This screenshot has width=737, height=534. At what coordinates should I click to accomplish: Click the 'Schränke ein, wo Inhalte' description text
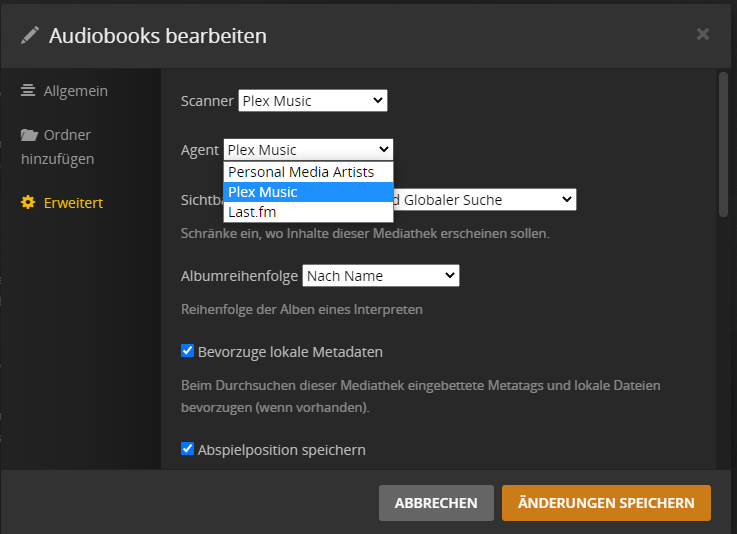(365, 233)
